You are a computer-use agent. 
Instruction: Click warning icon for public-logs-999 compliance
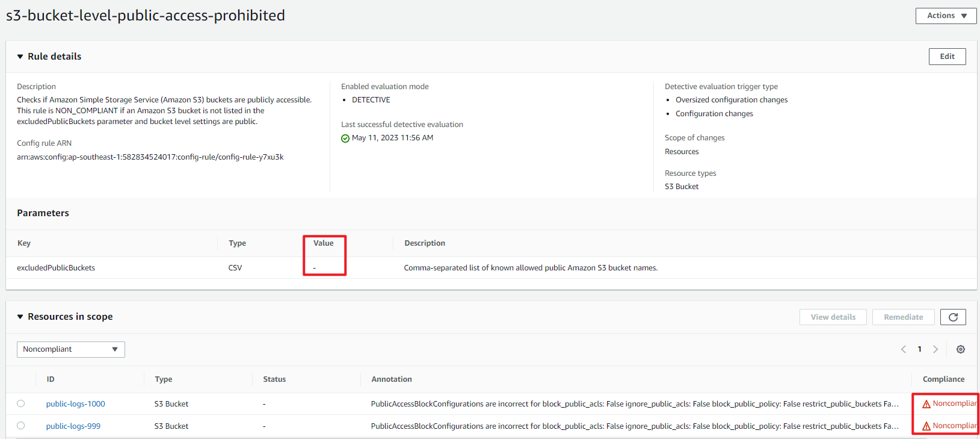(x=926, y=426)
